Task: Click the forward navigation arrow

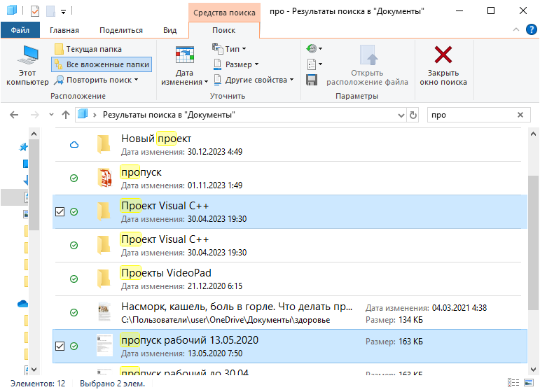Action: [x=35, y=115]
